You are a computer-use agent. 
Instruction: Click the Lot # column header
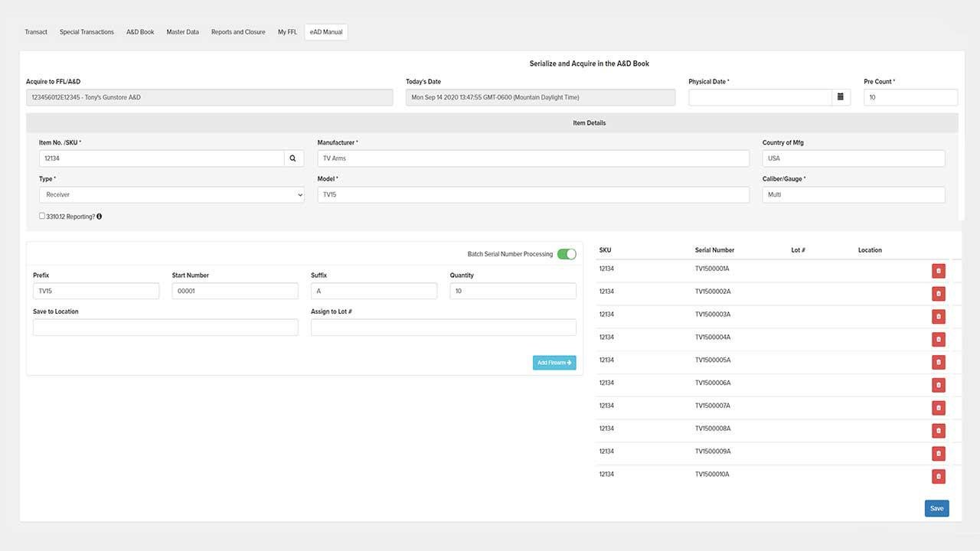click(x=798, y=250)
